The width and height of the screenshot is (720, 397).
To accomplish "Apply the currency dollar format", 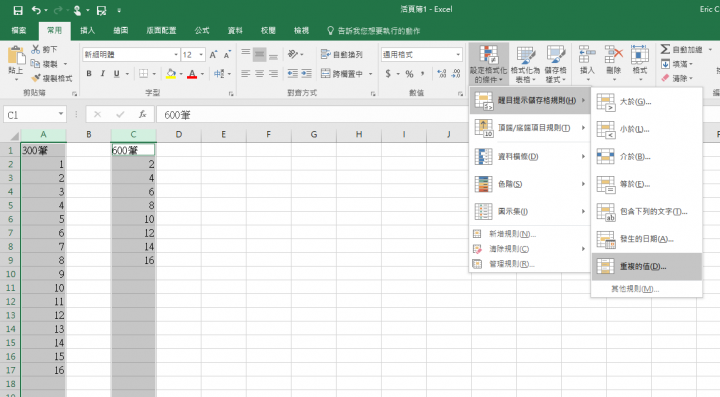I will (x=388, y=73).
